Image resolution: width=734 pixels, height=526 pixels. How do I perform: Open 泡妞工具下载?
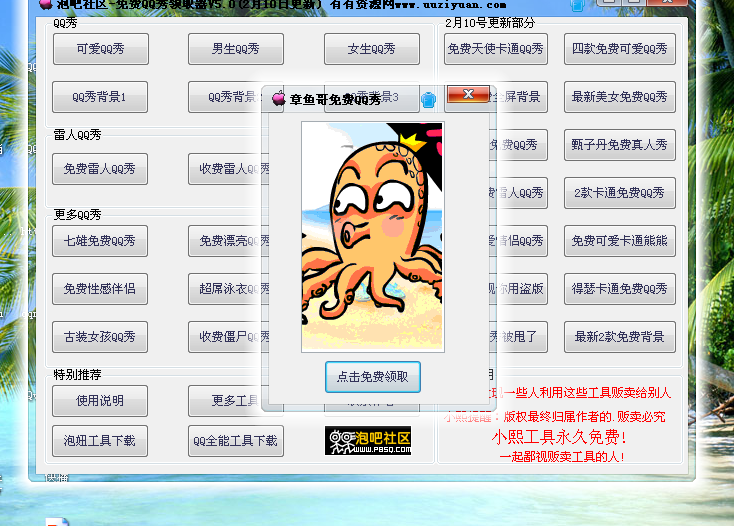click(x=100, y=441)
